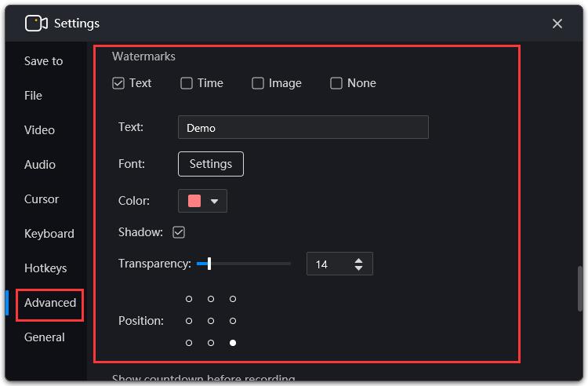Check the None watermark checkbox
This screenshot has width=588, height=386.
336,83
